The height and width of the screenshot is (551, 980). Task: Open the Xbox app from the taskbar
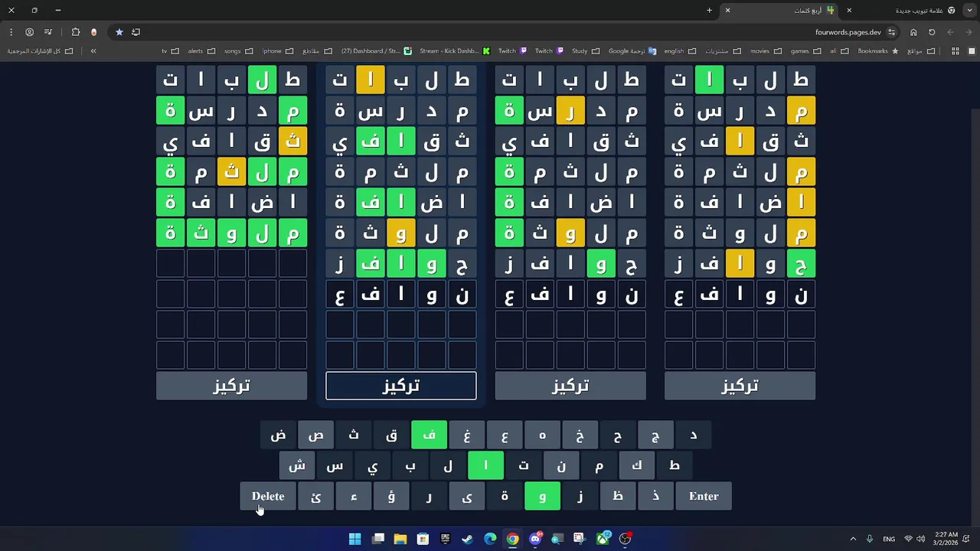coord(603,539)
